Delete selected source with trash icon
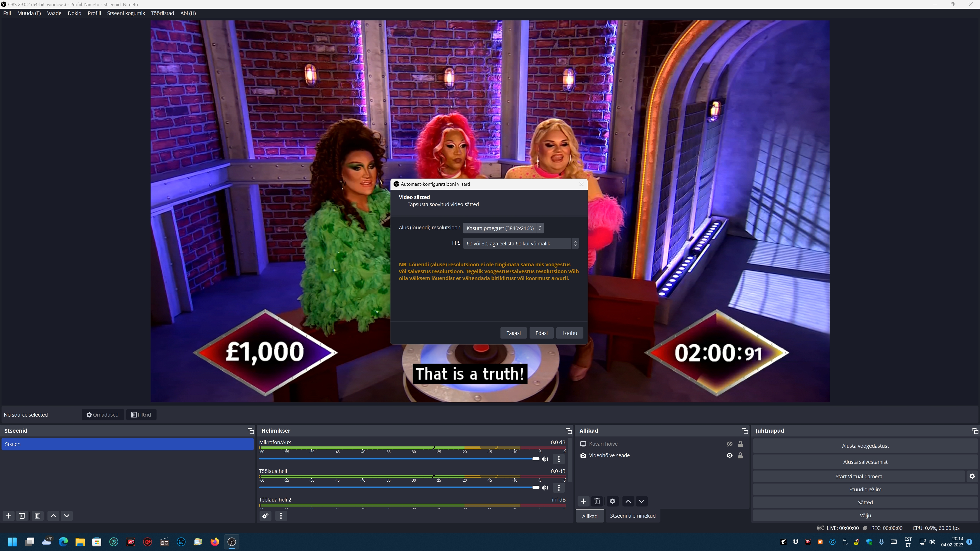This screenshot has height=551, width=980. (597, 501)
